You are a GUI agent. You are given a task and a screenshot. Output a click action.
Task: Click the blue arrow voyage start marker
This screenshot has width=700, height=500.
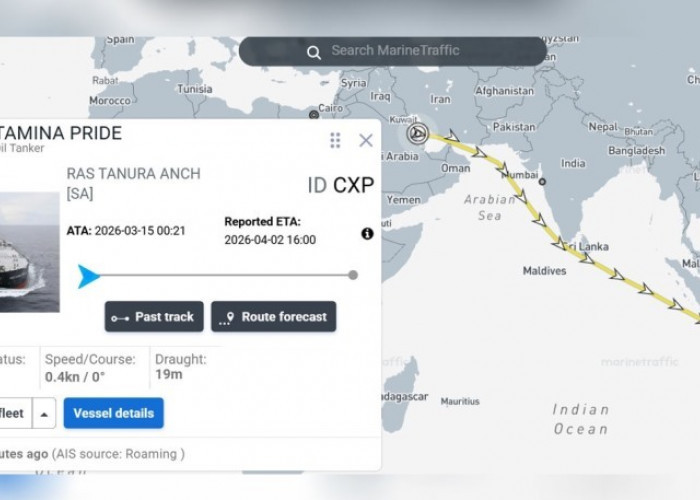coord(89,276)
